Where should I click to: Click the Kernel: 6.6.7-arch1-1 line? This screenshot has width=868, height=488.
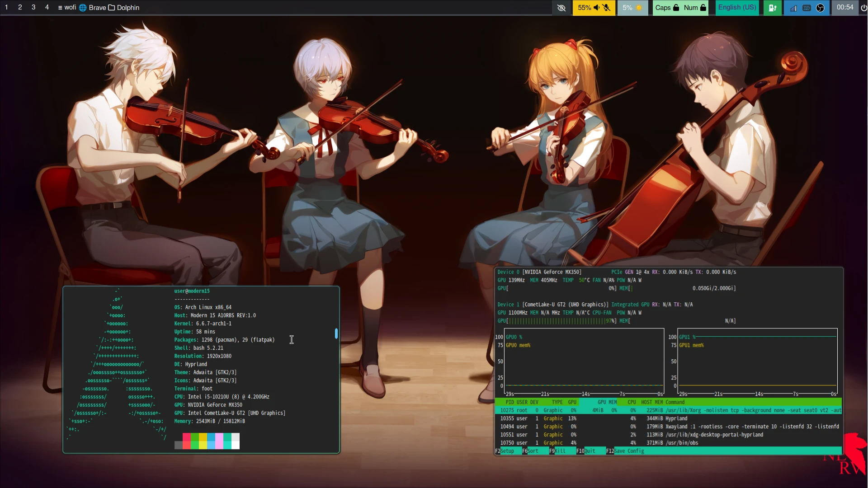coord(203,324)
